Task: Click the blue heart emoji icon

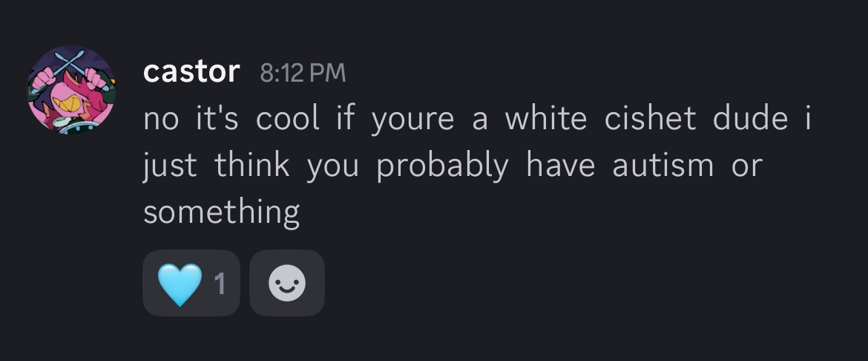Action: (180, 284)
